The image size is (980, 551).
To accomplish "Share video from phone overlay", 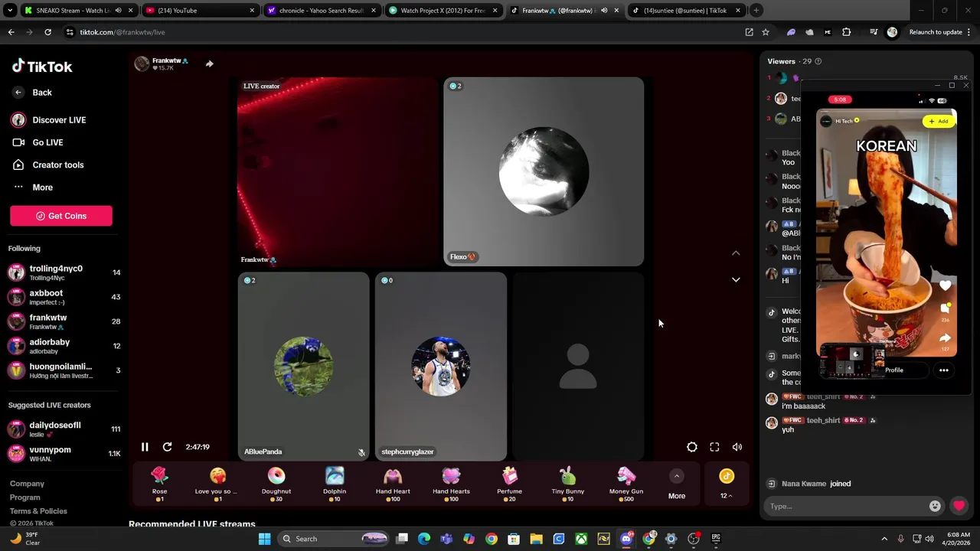I will point(946,337).
